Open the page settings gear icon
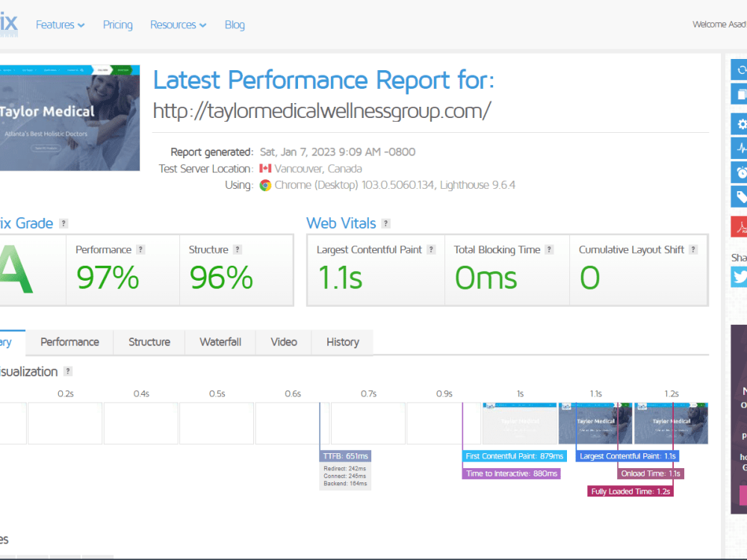The image size is (747, 560). [740, 124]
